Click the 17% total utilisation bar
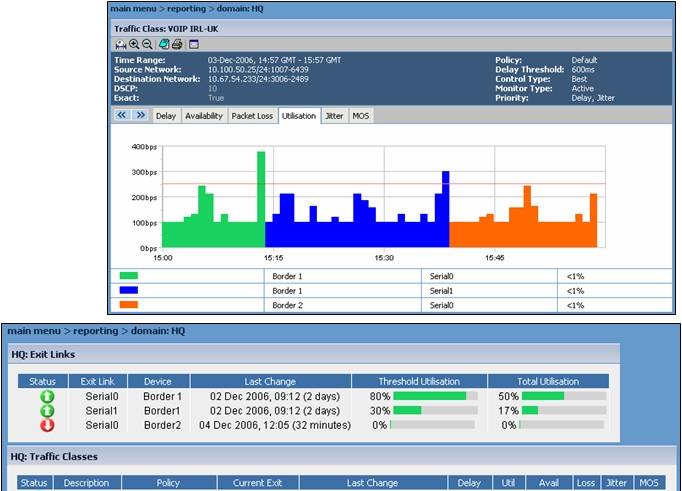This screenshot has width=682, height=491. [564, 411]
